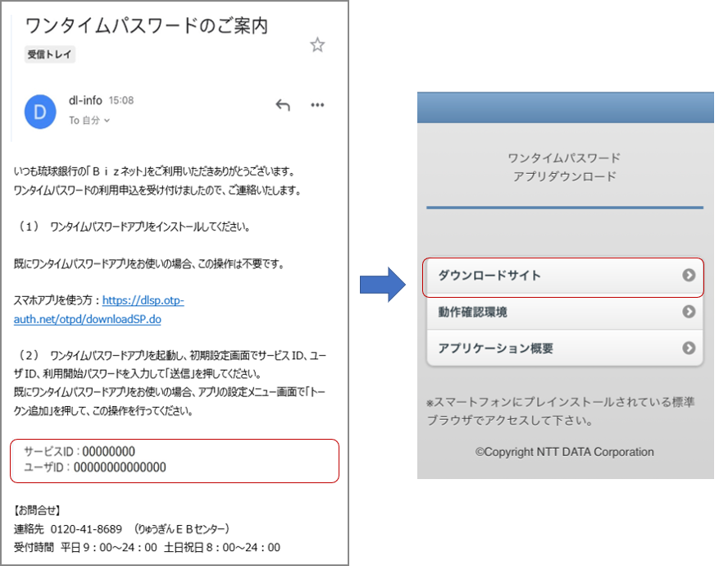The height and width of the screenshot is (566, 728).
Task: Click the sender name dl-info
Action: click(x=85, y=100)
